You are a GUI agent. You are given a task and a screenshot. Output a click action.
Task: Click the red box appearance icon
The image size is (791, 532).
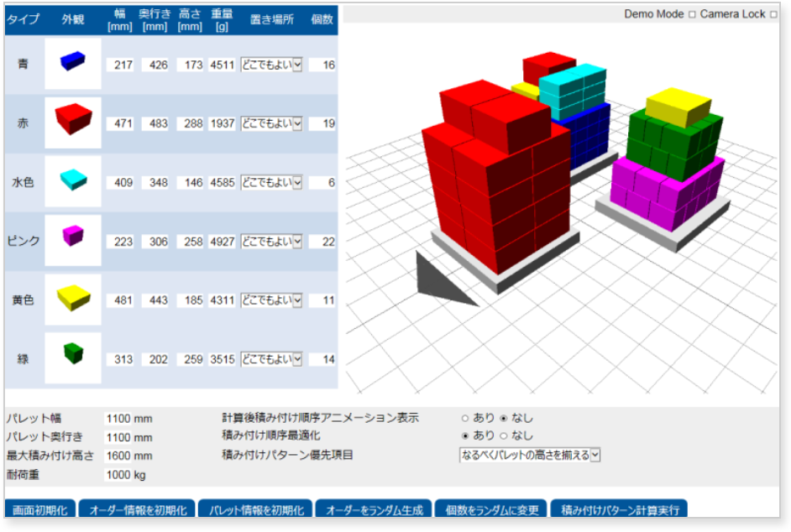(73, 120)
